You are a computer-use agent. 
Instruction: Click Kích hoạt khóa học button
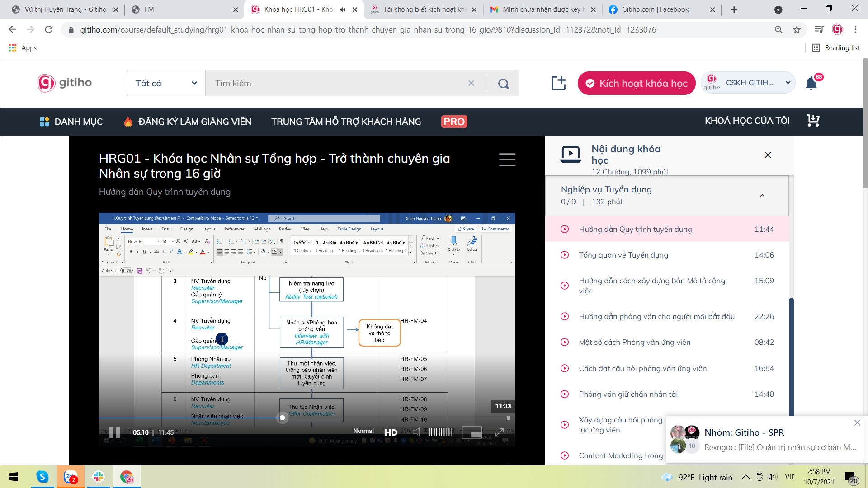[x=637, y=83]
